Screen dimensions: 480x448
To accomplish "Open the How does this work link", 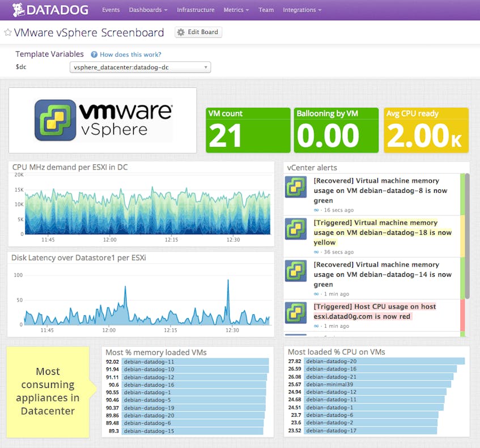I will (x=130, y=54).
